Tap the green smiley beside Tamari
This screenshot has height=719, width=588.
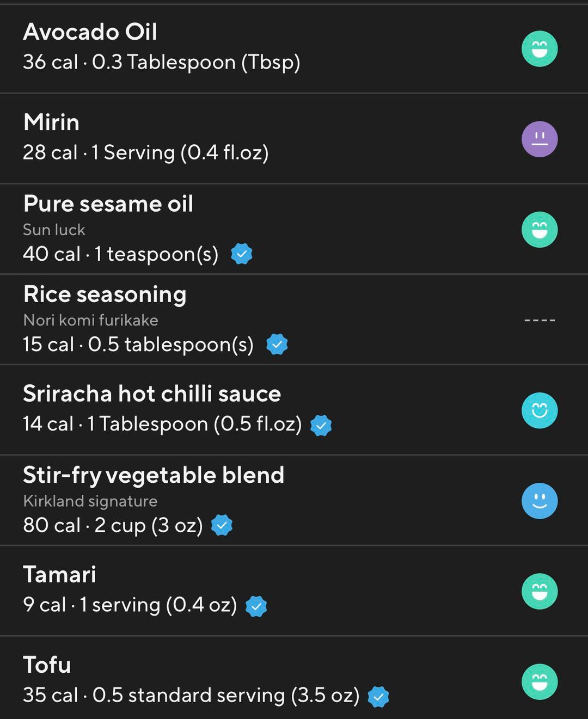(x=539, y=591)
